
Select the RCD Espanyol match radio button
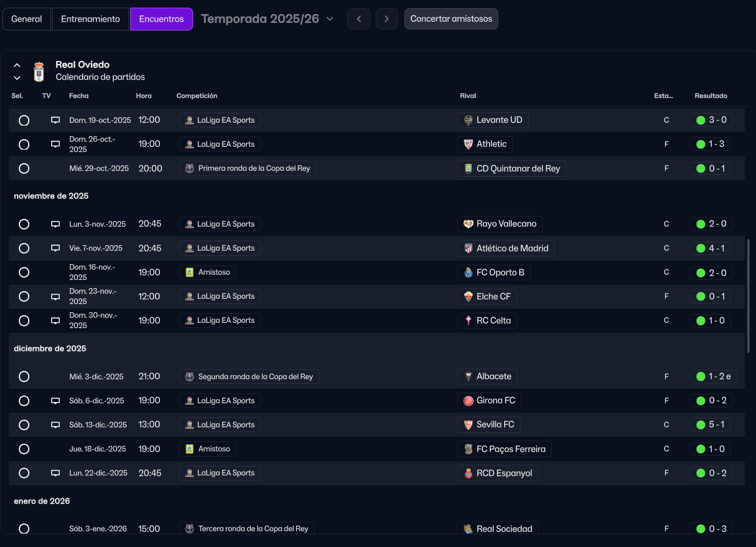24,473
